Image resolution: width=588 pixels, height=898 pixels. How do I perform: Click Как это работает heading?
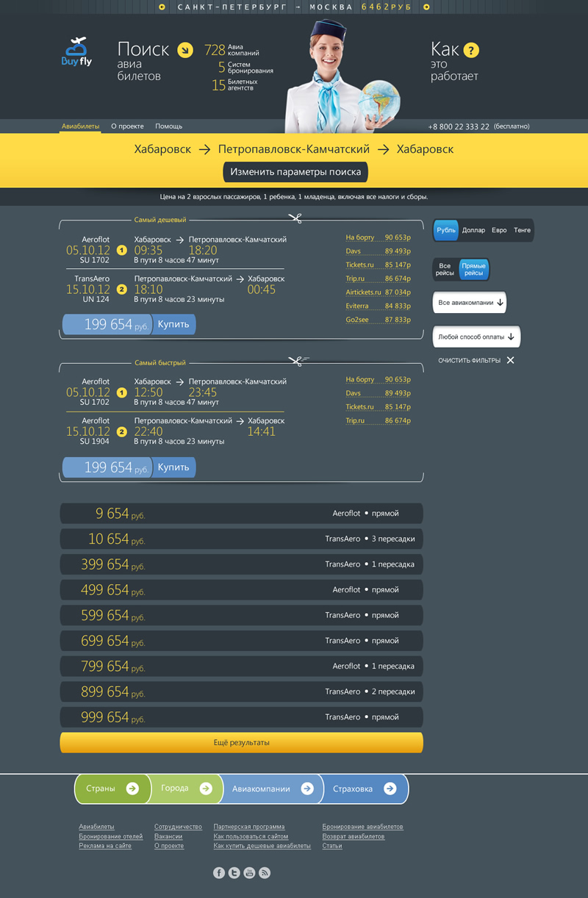coord(455,60)
